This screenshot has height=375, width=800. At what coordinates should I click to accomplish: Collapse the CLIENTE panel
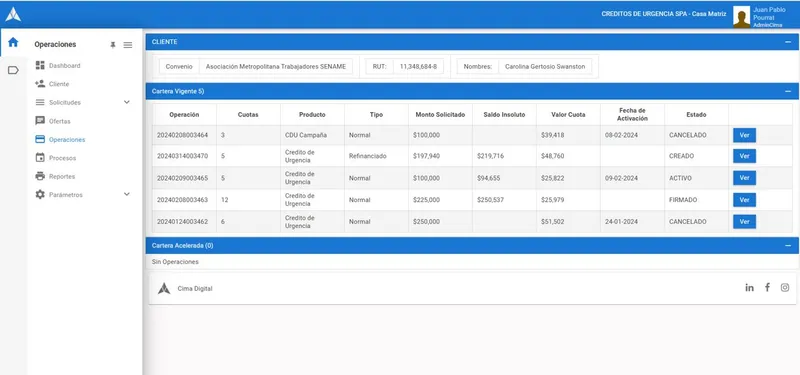788,42
